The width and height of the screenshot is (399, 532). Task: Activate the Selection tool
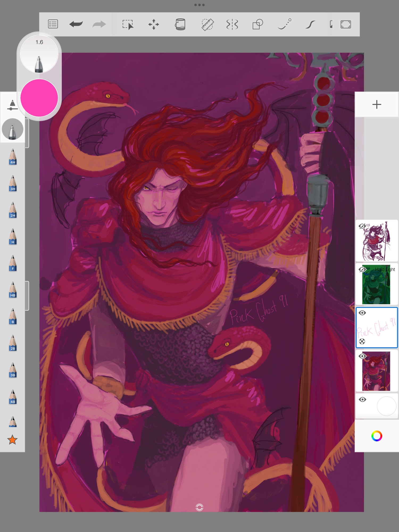tap(128, 24)
